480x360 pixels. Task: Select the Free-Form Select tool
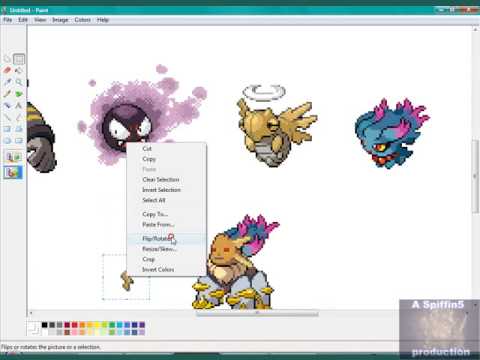coord(7,59)
